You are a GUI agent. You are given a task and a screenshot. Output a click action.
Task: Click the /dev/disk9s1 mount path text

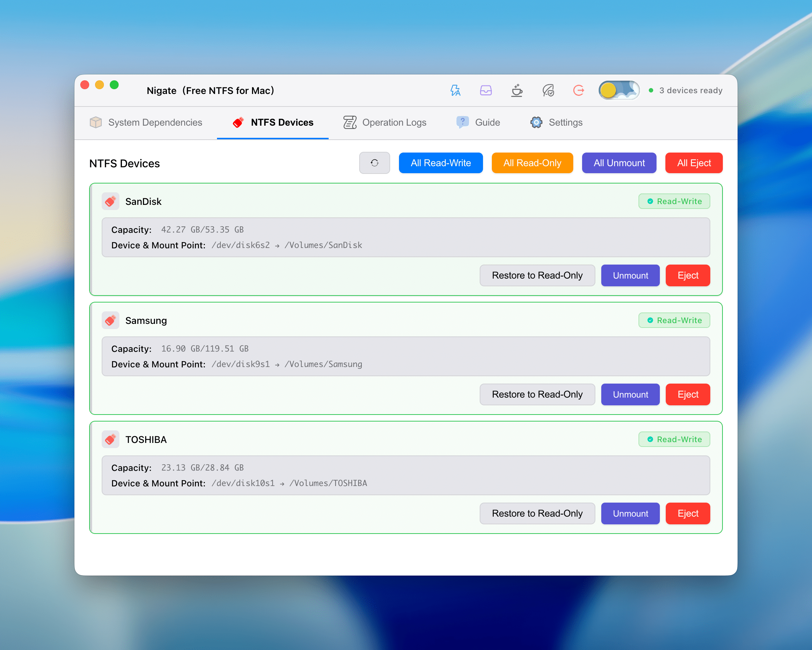(287, 364)
